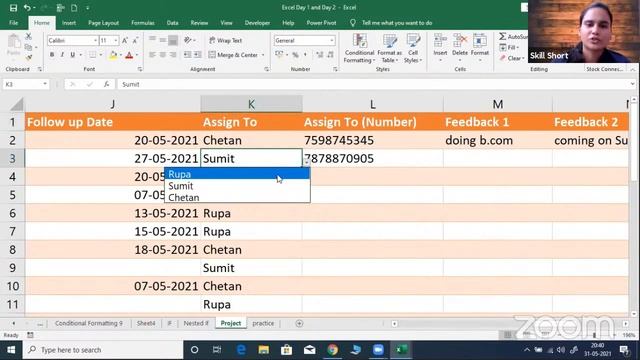The width and height of the screenshot is (640, 360).
Task: Open the General number format dropdown
Action: pyautogui.click(x=331, y=40)
